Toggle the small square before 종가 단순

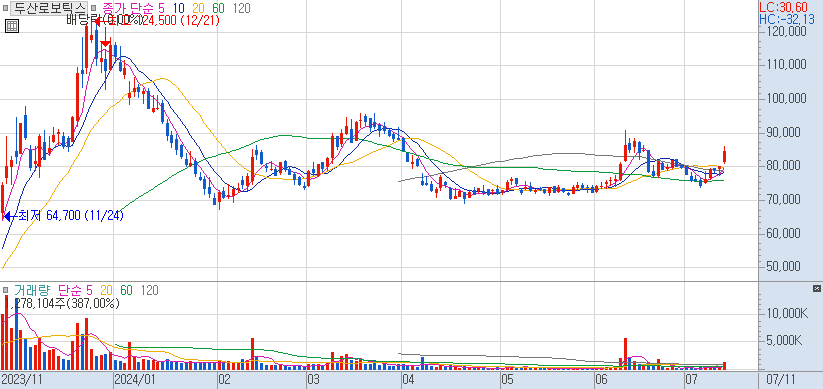pos(94,8)
